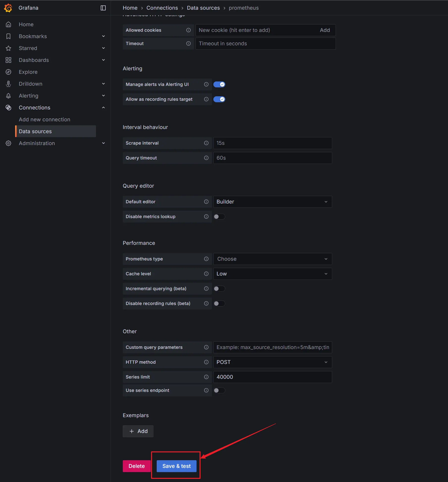Open the Default editor dropdown
This screenshot has height=482, width=448.
(x=272, y=202)
